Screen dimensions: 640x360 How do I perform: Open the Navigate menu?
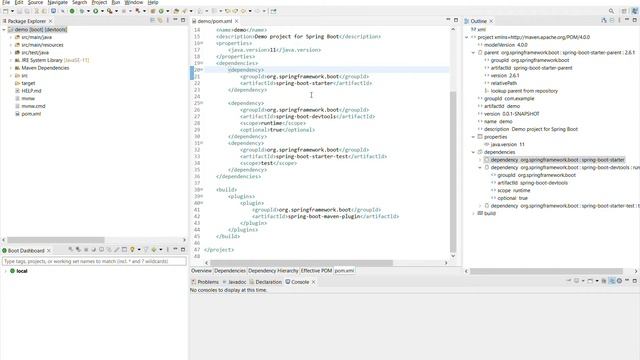coord(58,2)
